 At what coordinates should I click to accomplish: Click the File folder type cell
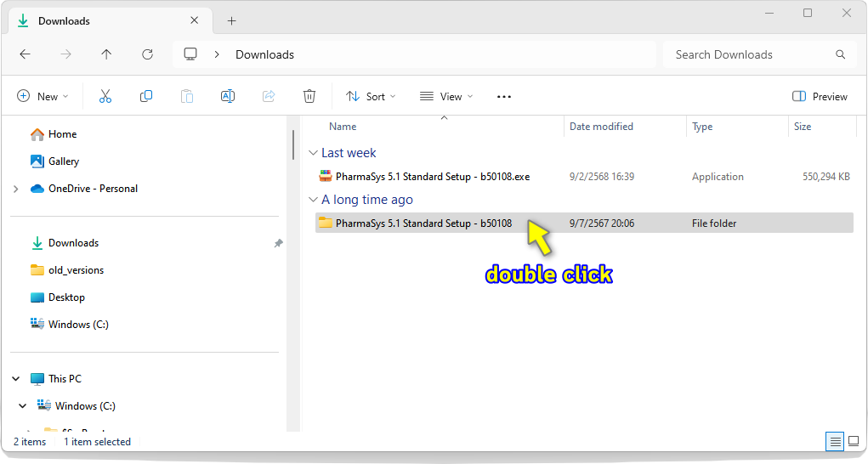pyautogui.click(x=714, y=224)
